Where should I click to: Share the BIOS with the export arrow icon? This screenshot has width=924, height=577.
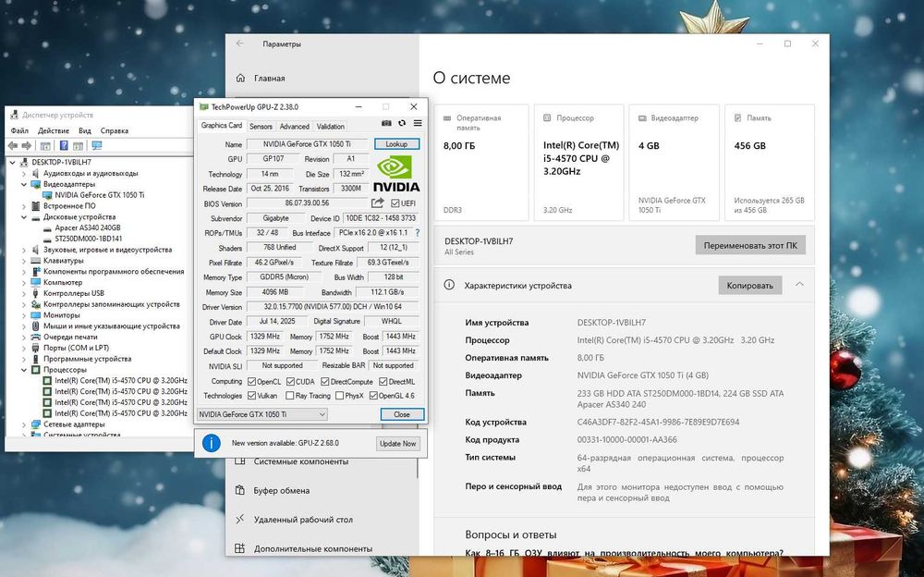click(377, 203)
